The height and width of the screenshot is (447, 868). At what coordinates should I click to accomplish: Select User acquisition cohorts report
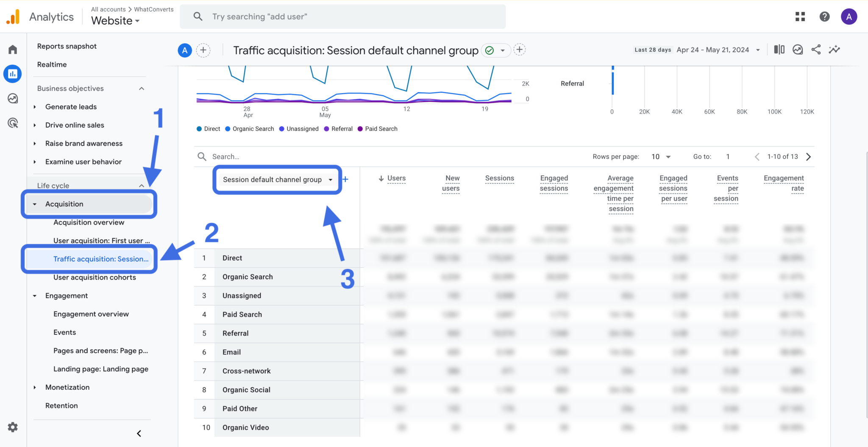(x=95, y=278)
